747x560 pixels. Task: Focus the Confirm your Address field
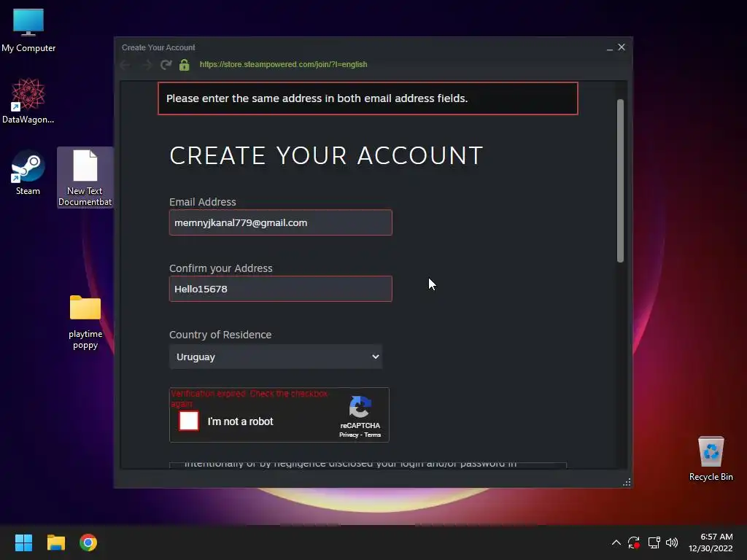pos(281,289)
